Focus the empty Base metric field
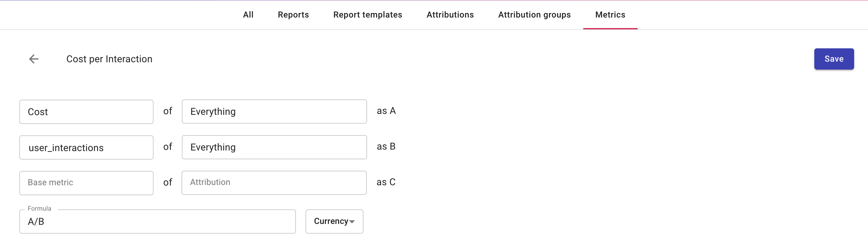Screen dimensions: 868x249 pos(86,183)
